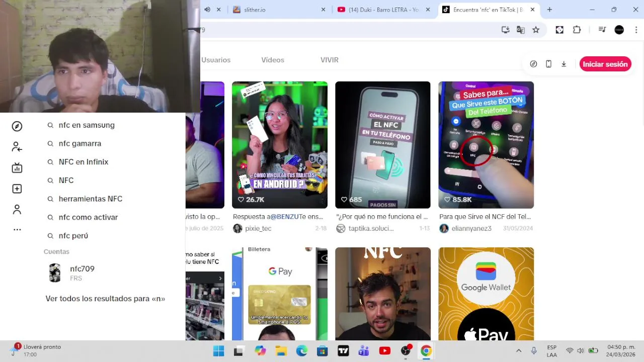The width and height of the screenshot is (644, 362).
Task: Open Microsoft Store from the taskbar
Action: point(322,351)
